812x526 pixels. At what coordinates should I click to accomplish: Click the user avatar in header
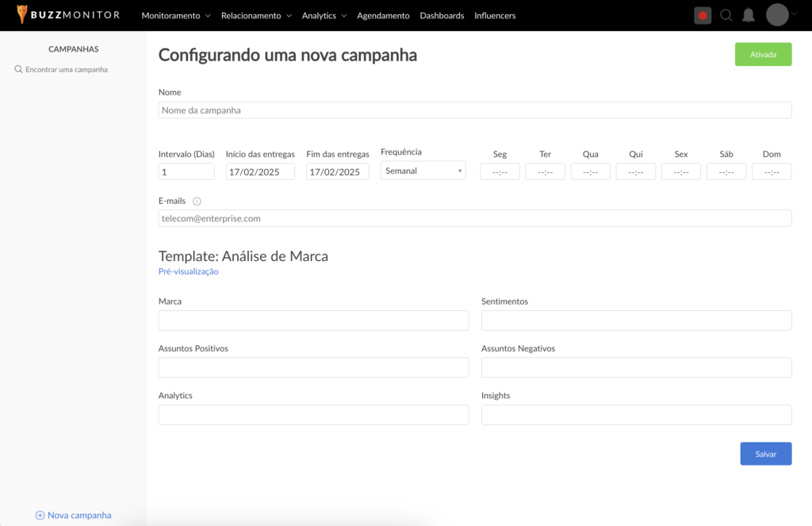tap(777, 15)
